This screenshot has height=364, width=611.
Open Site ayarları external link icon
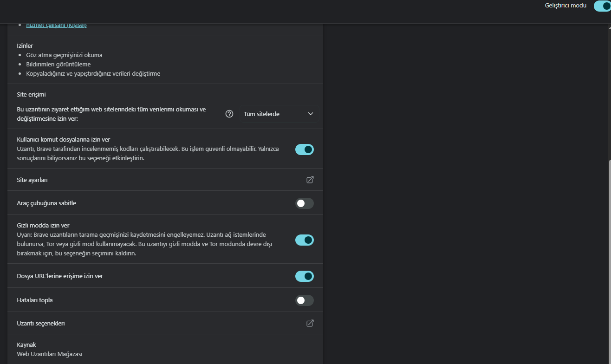(x=310, y=180)
